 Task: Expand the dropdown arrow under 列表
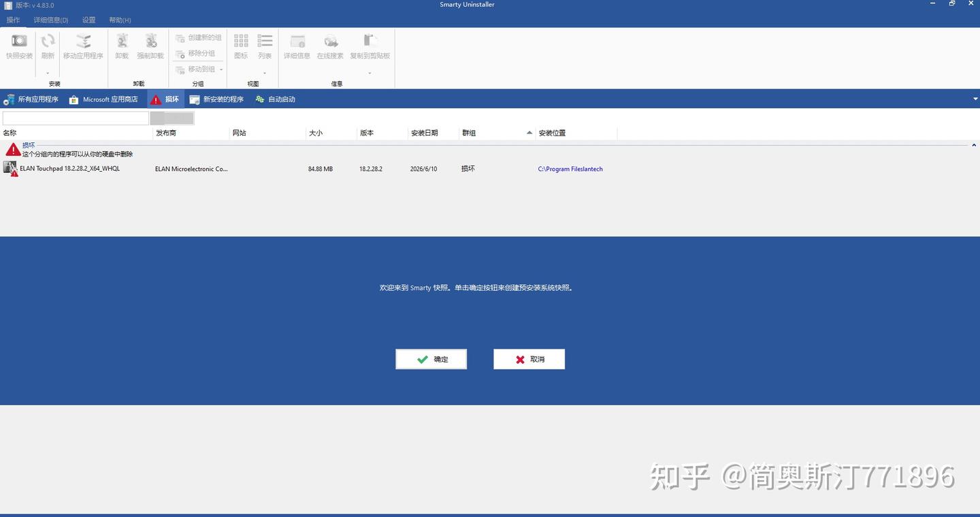pyautogui.click(x=265, y=73)
